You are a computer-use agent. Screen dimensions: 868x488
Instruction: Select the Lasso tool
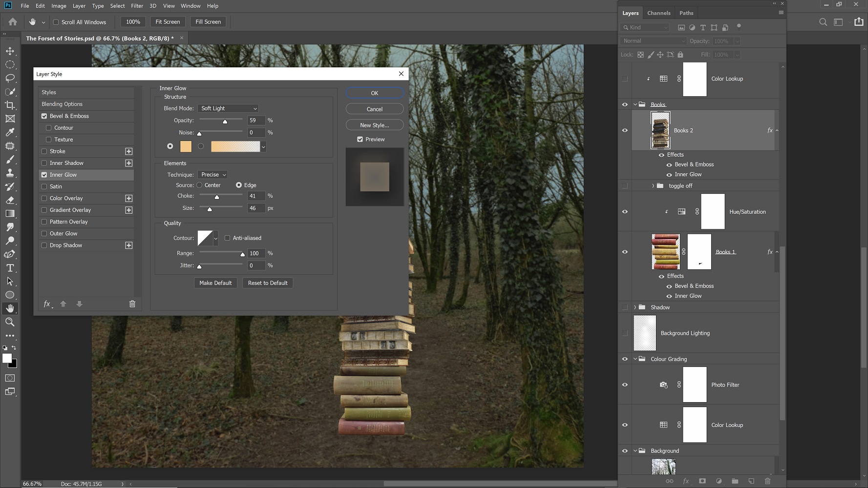coord(10,78)
